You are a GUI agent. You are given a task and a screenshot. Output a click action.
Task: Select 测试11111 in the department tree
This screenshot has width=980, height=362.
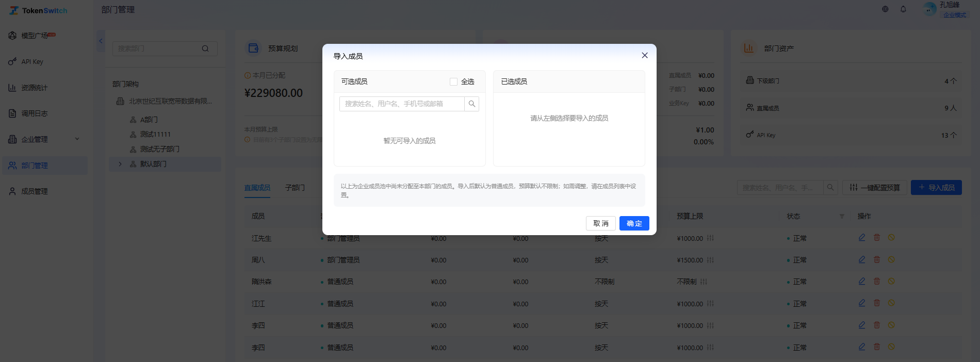(155, 134)
